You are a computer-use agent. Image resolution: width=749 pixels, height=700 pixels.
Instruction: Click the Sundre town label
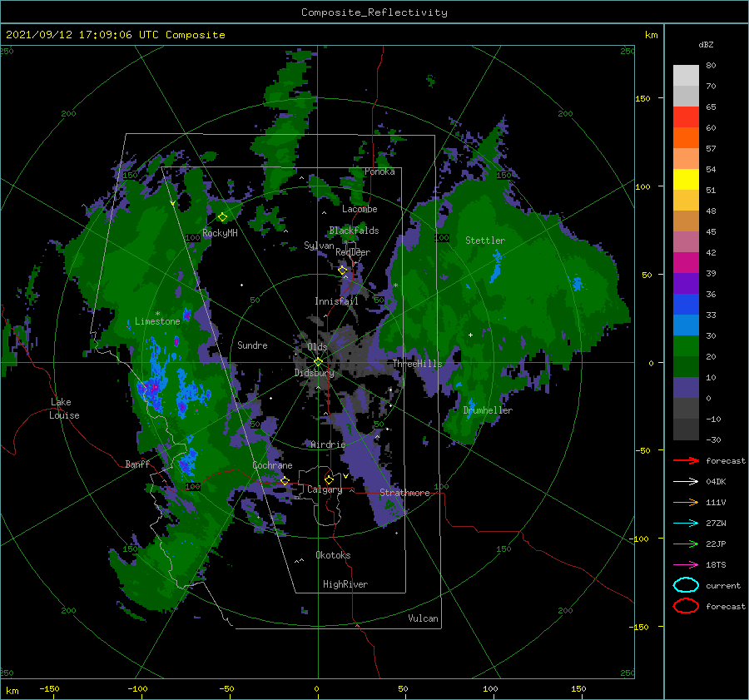[x=252, y=345]
